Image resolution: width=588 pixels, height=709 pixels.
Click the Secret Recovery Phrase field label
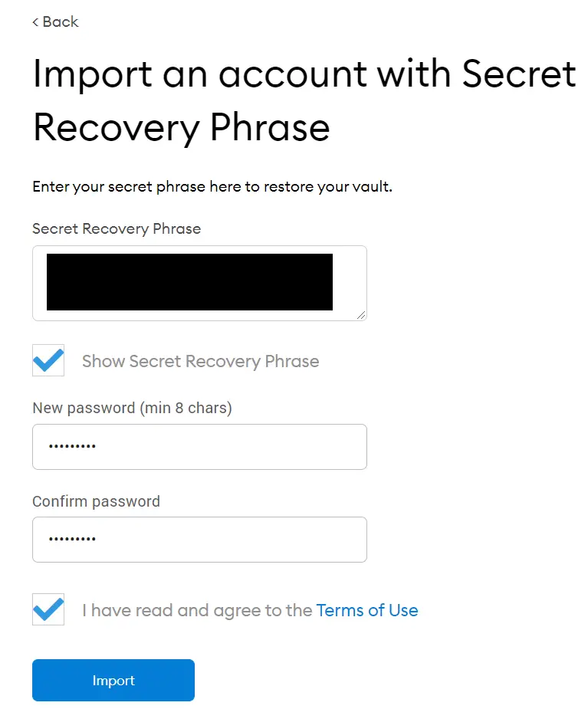(x=117, y=229)
